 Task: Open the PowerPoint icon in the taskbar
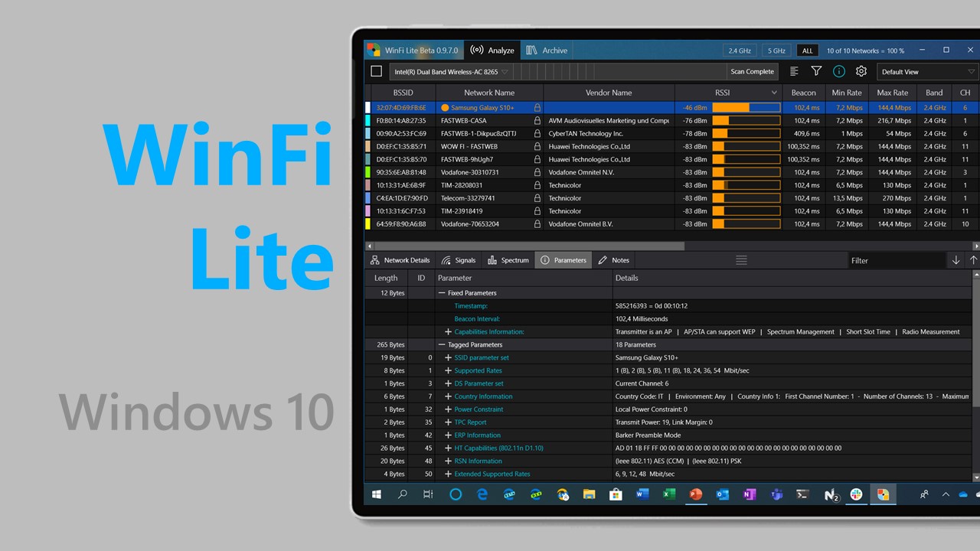tap(696, 494)
